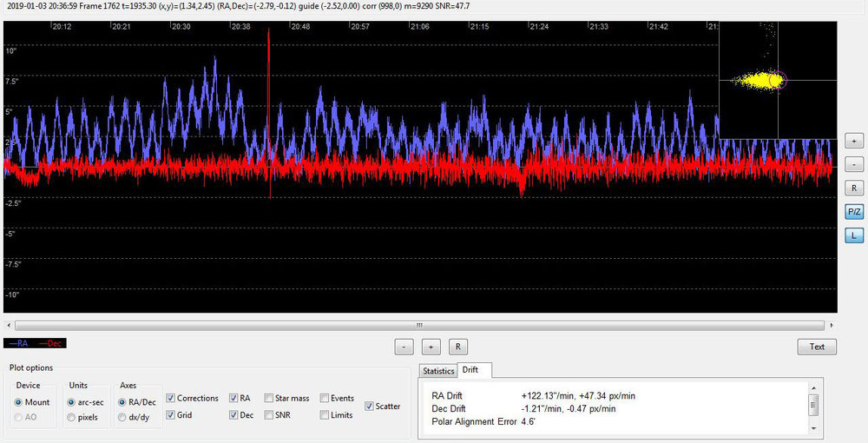Click the horizontal scrollbar thumb under graph

tap(419, 325)
